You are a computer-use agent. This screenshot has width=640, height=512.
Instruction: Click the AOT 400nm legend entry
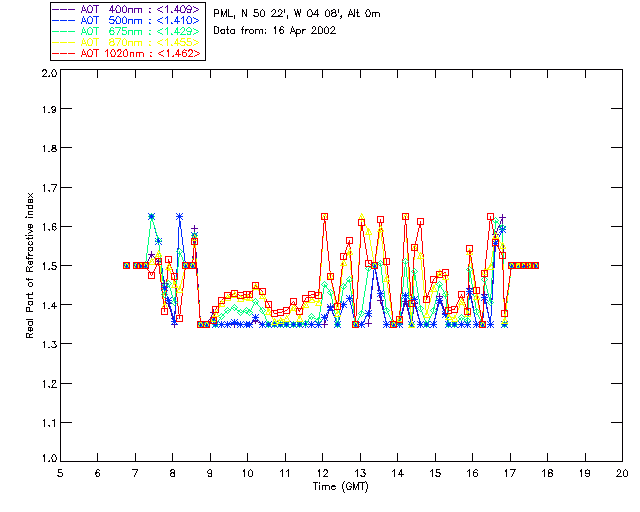coord(127,9)
